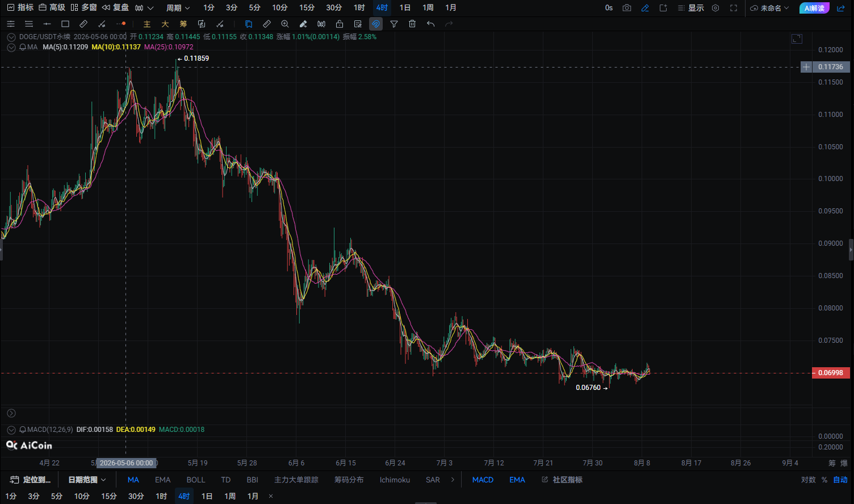The image size is (854, 504).
Task: Click the zoom-in magnifier icon
Action: (285, 24)
